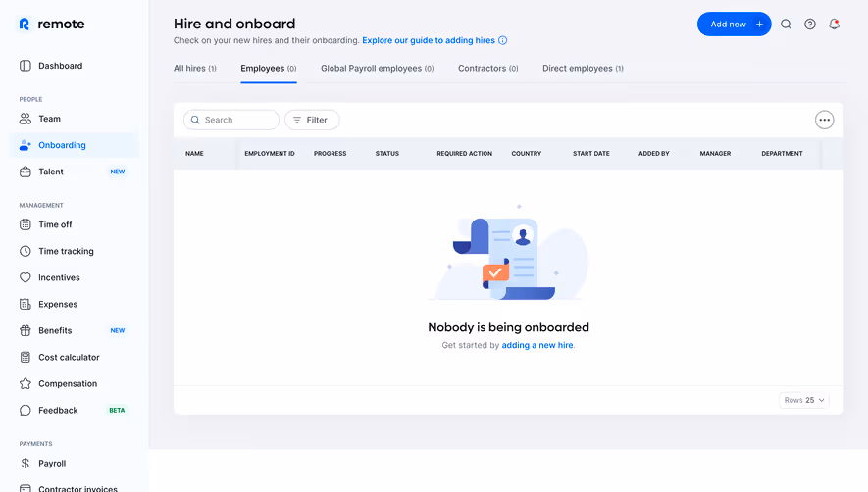Open the help question mark icon

point(810,25)
